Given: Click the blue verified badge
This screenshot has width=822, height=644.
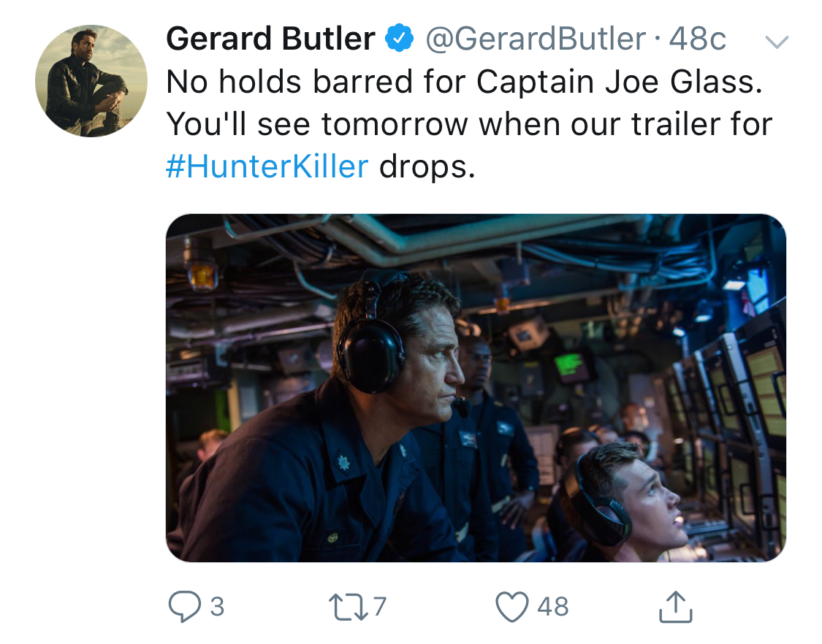Looking at the screenshot, I should (x=400, y=39).
